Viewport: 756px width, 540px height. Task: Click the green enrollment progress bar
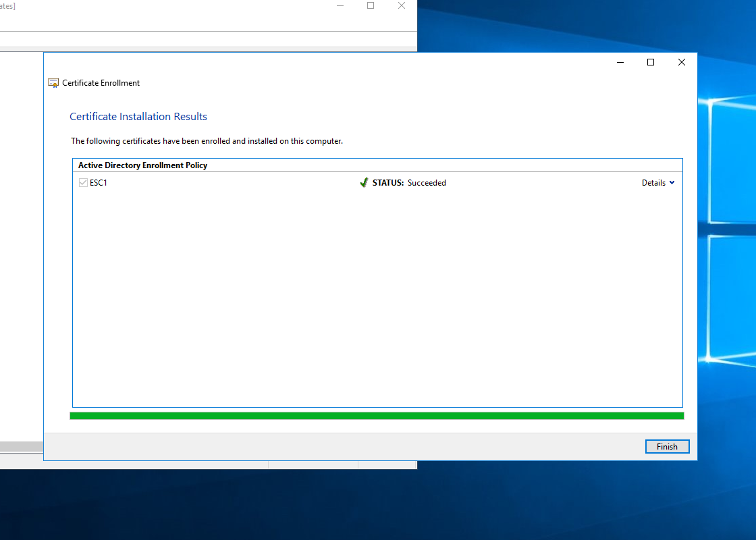377,416
